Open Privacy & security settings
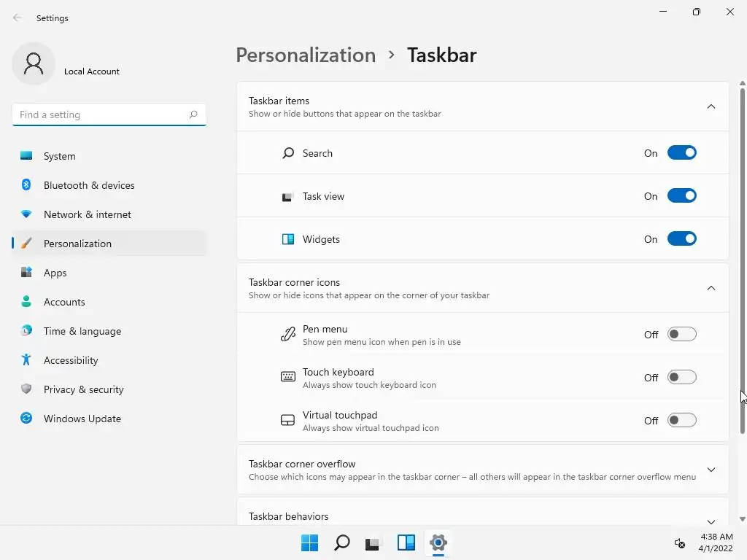The height and width of the screenshot is (560, 747). pos(109,389)
